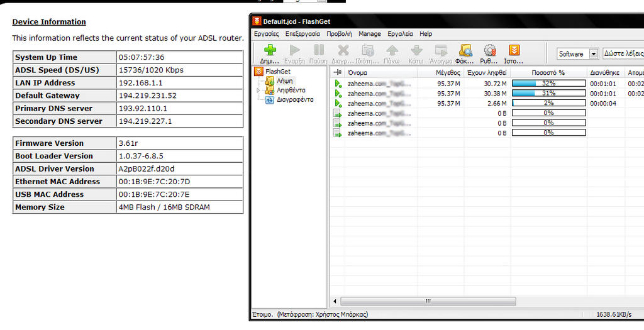Viewport: 644px width, 330px height.
Task: Click the Άνοιγμα open file icon
Action: coord(441,50)
